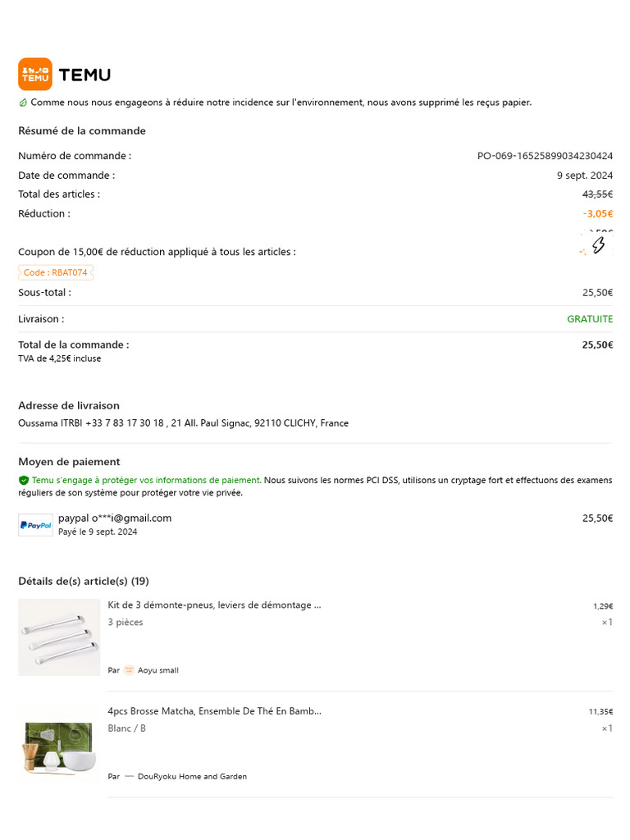Open DouRyoku Home and Garden seller link

pos(192,776)
